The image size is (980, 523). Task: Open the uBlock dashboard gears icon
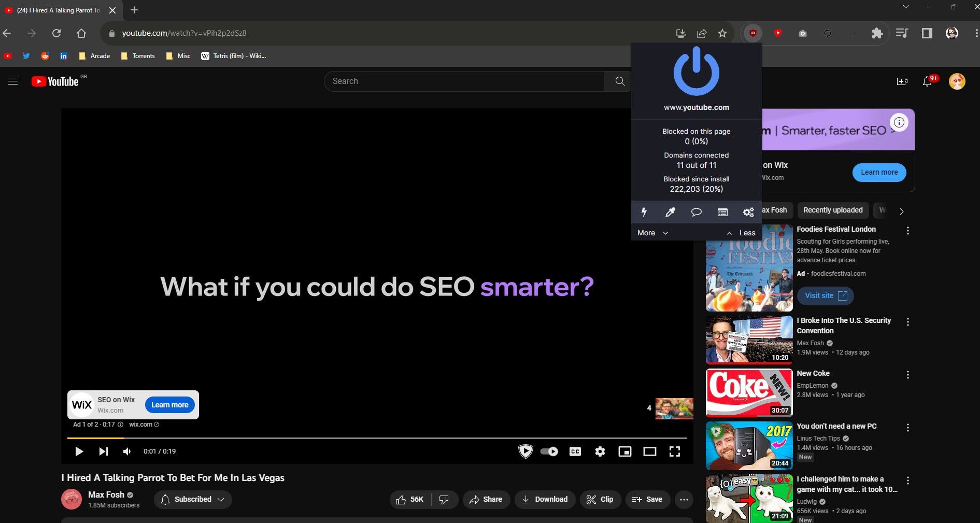748,212
